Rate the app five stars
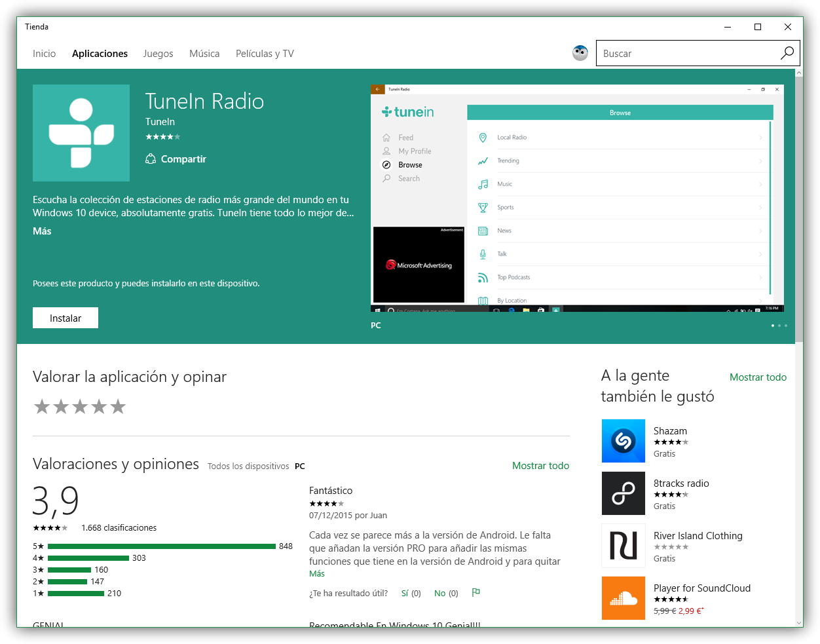820x644 pixels. pyautogui.click(x=118, y=407)
